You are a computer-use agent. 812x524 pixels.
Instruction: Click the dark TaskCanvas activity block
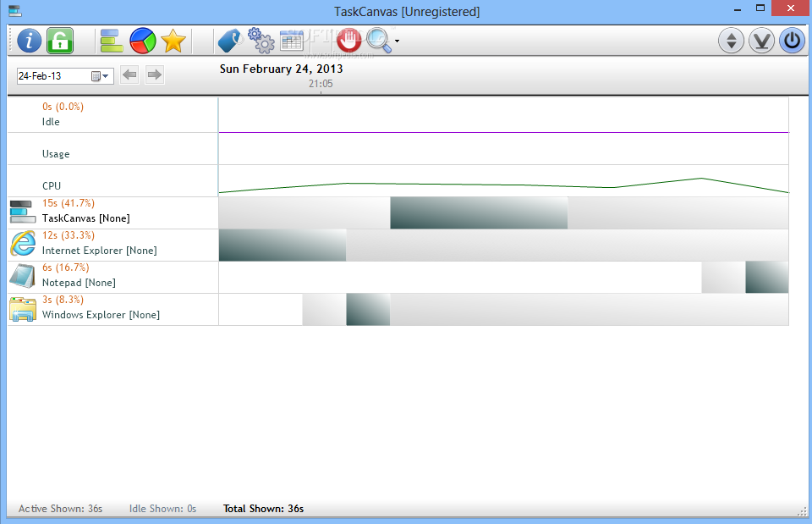479,213
